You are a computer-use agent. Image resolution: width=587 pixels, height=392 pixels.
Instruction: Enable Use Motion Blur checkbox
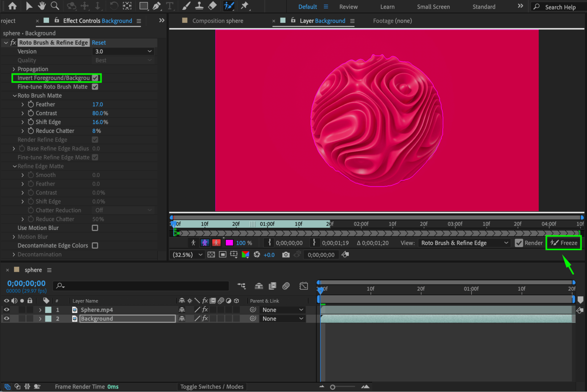coord(95,228)
